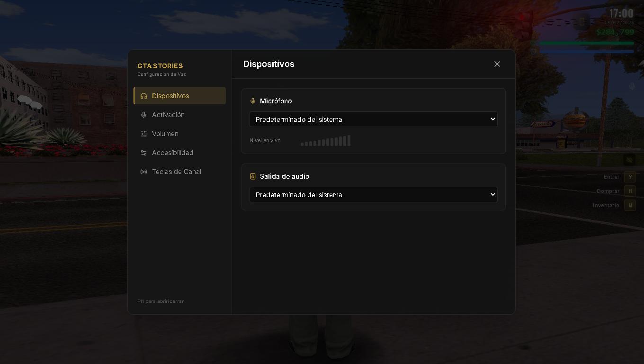This screenshot has height=364, width=644.
Task: Click the yellow microphone icon in Micrófono card
Action: [252, 101]
